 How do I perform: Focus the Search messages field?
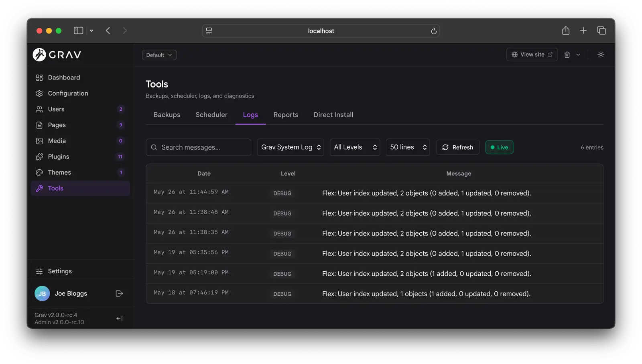(x=199, y=147)
